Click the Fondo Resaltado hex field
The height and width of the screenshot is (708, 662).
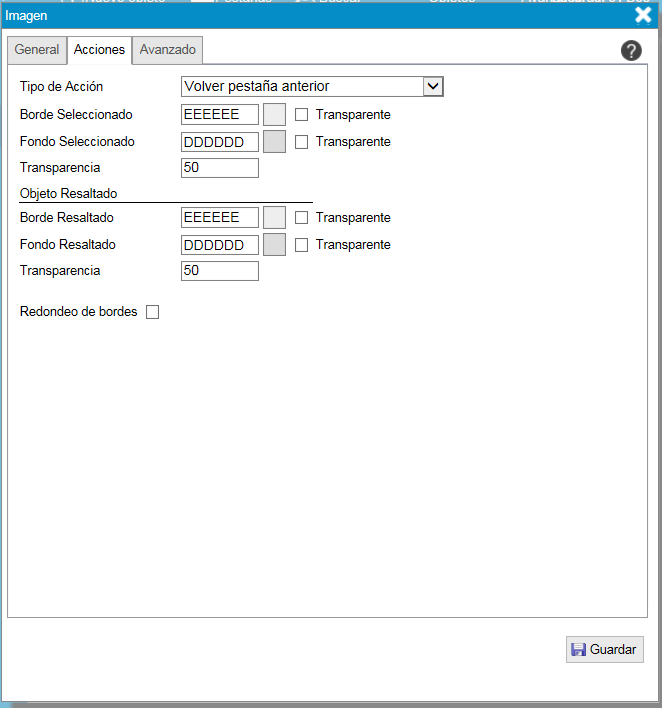[x=220, y=245]
